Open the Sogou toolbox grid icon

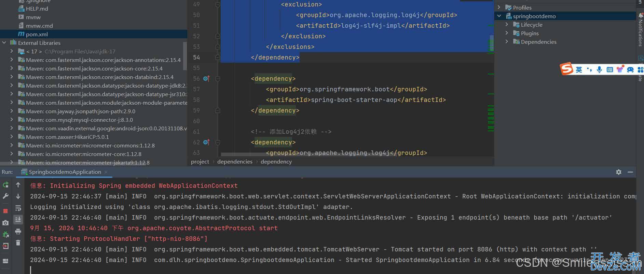pos(641,69)
